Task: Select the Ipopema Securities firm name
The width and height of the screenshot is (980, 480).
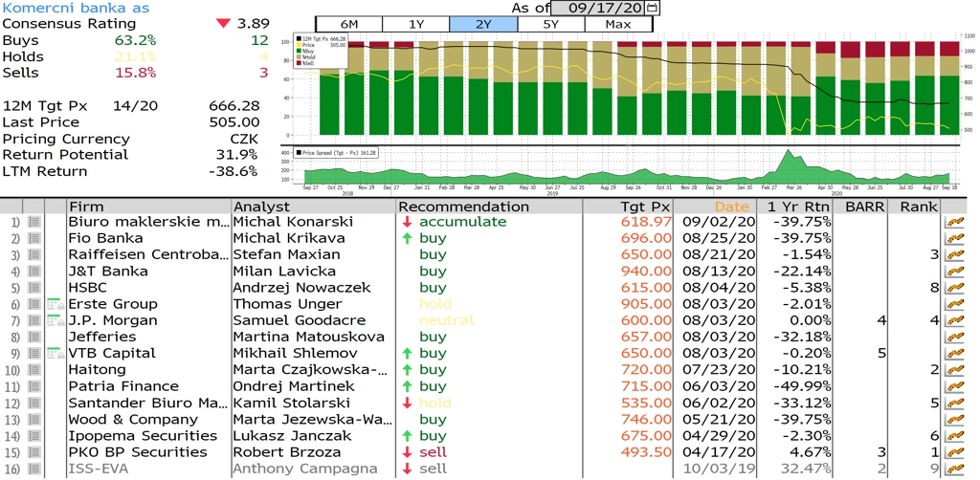Action: click(144, 436)
